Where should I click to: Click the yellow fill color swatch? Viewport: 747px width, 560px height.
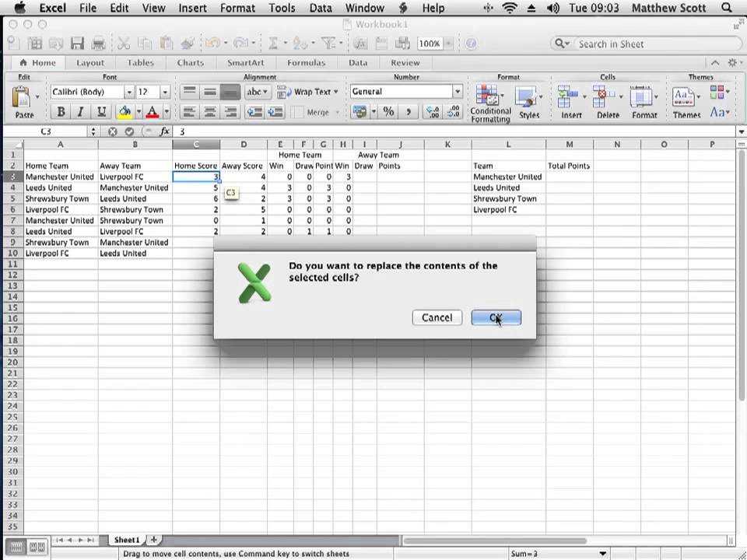(x=124, y=112)
